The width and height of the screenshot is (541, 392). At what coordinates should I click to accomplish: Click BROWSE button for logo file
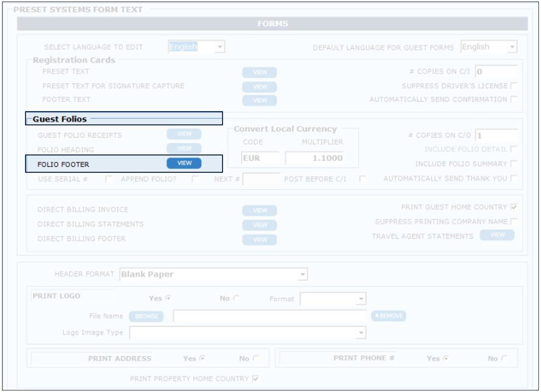click(146, 316)
